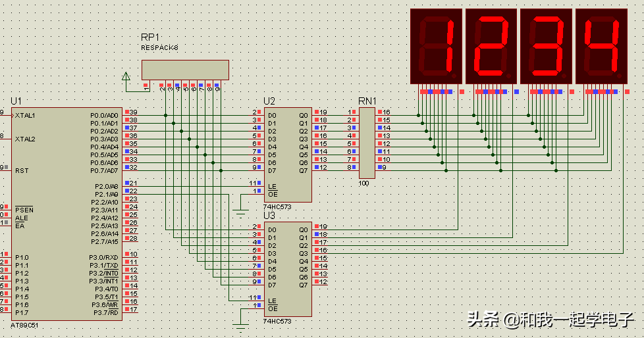Click the U2 reference label

point(269,101)
